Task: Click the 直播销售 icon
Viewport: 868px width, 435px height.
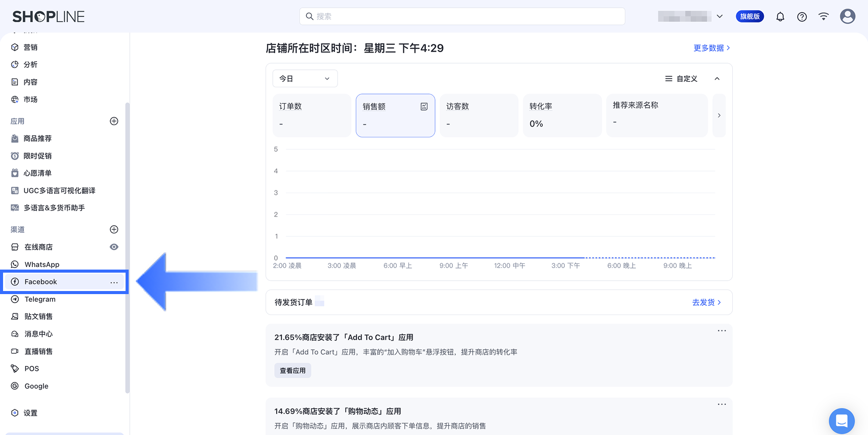Action: [x=15, y=351]
